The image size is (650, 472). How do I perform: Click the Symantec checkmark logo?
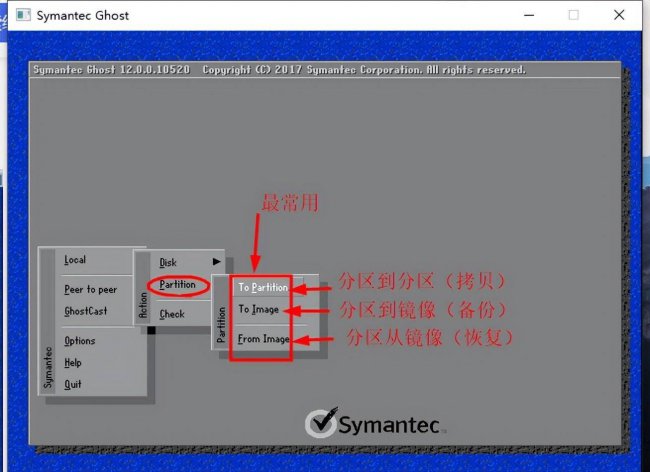(x=321, y=423)
